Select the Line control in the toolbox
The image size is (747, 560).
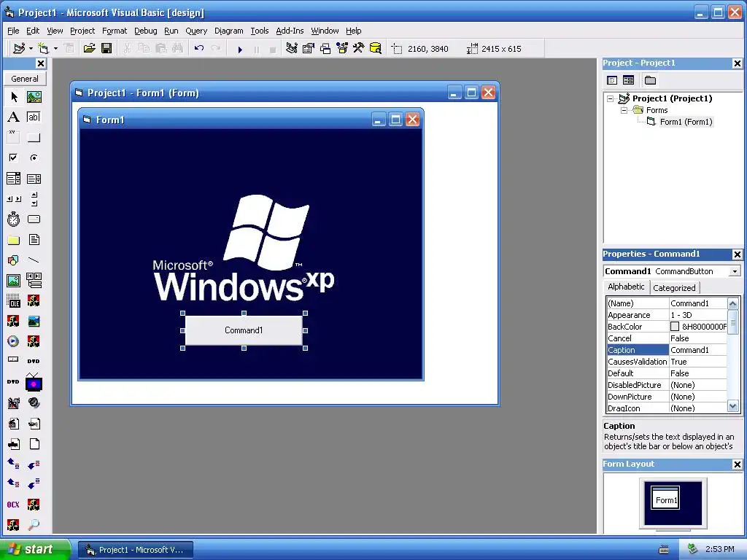[34, 260]
